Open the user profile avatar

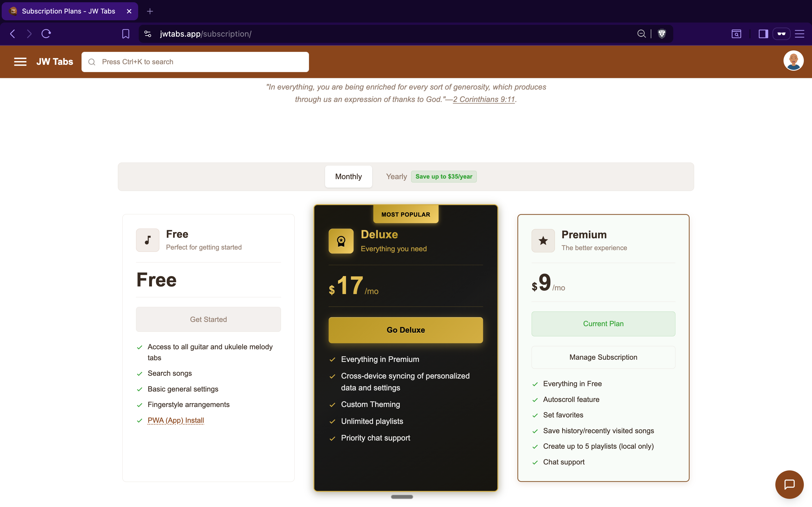(793, 61)
